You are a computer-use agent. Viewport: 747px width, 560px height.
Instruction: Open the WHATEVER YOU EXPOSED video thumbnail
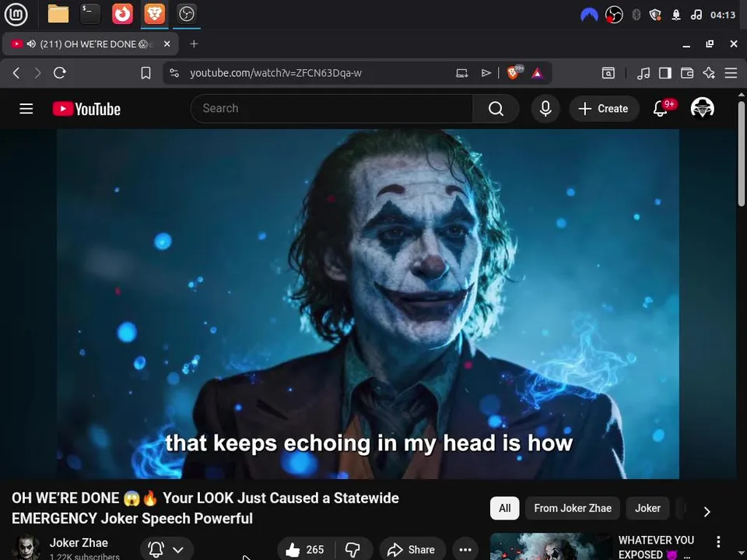tap(551, 547)
